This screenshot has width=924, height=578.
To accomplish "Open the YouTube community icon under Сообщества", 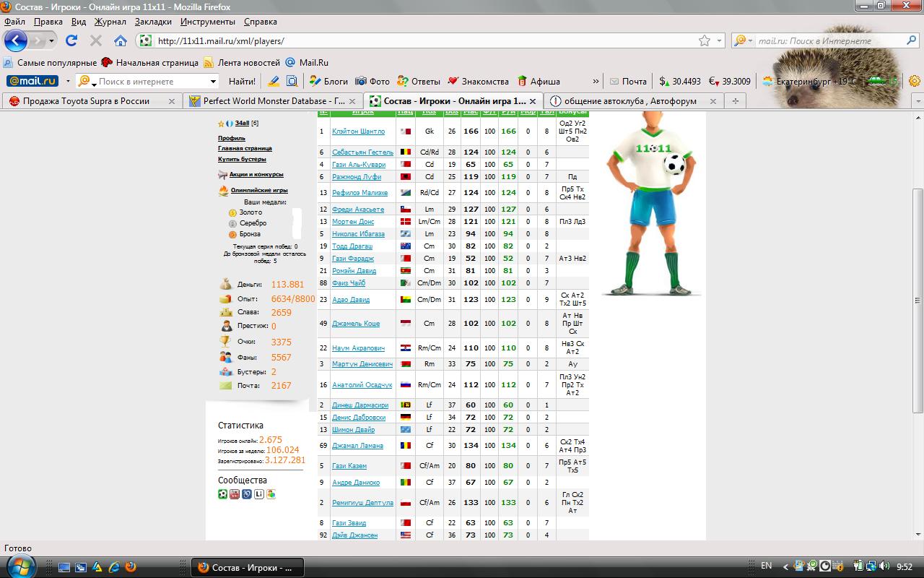I will point(235,494).
